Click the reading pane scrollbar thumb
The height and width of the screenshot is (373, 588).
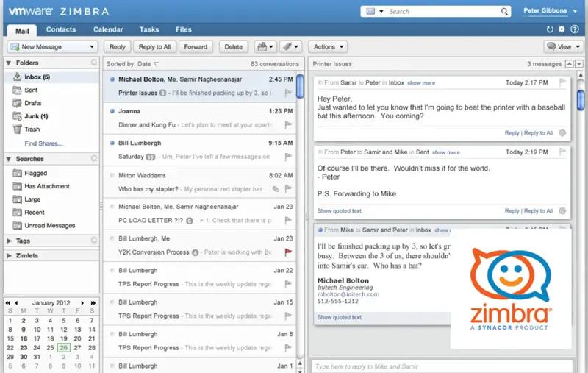tap(581, 99)
